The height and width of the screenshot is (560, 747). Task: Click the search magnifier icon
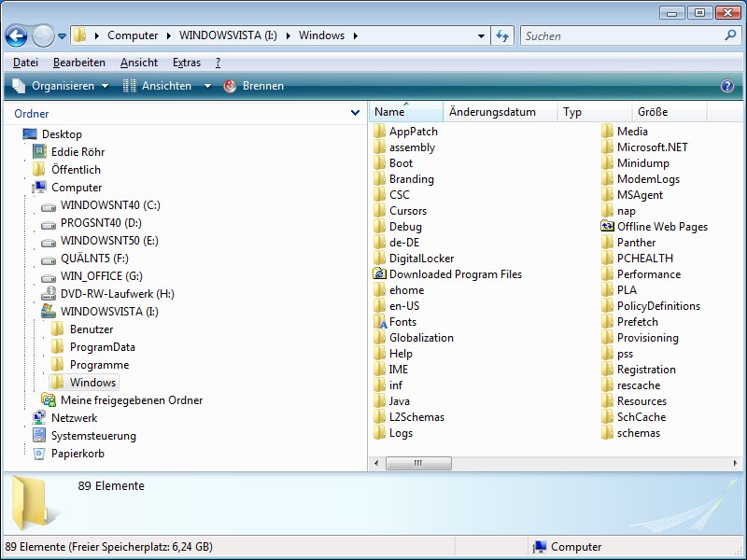pyautogui.click(x=731, y=35)
